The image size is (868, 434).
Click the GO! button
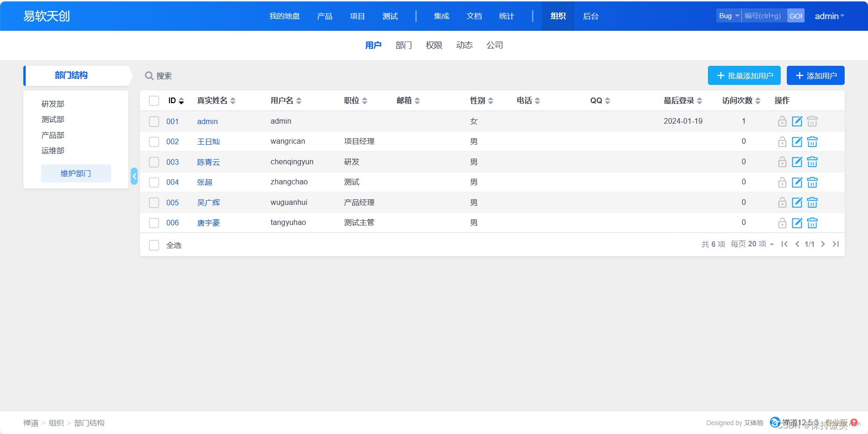[796, 16]
